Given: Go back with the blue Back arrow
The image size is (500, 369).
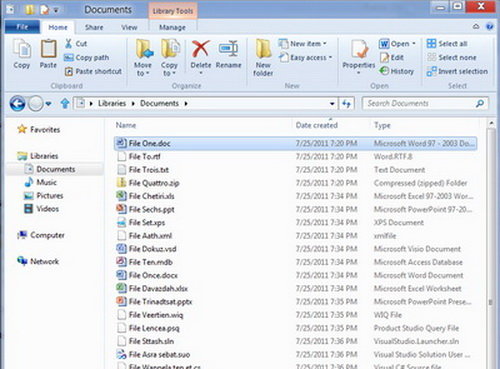Looking at the screenshot, I should click(17, 103).
